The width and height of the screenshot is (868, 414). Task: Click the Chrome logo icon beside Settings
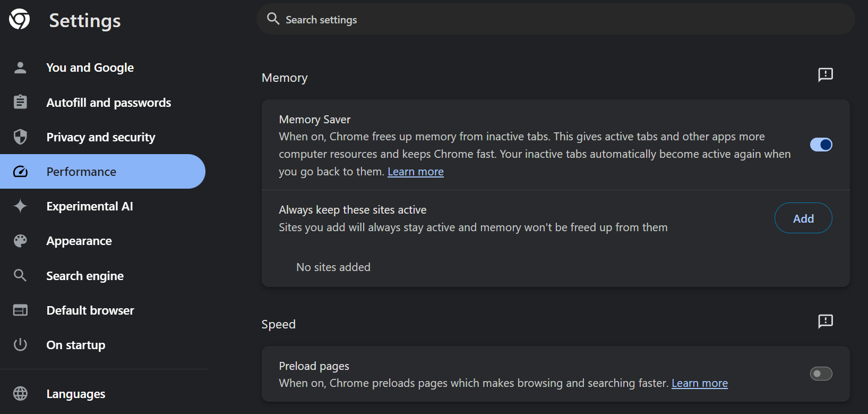20,20
